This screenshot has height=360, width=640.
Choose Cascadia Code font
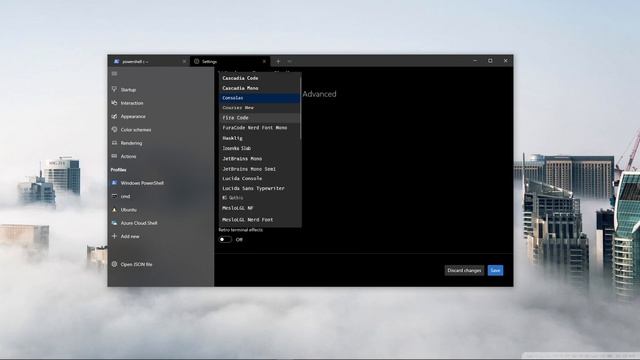tap(260, 78)
